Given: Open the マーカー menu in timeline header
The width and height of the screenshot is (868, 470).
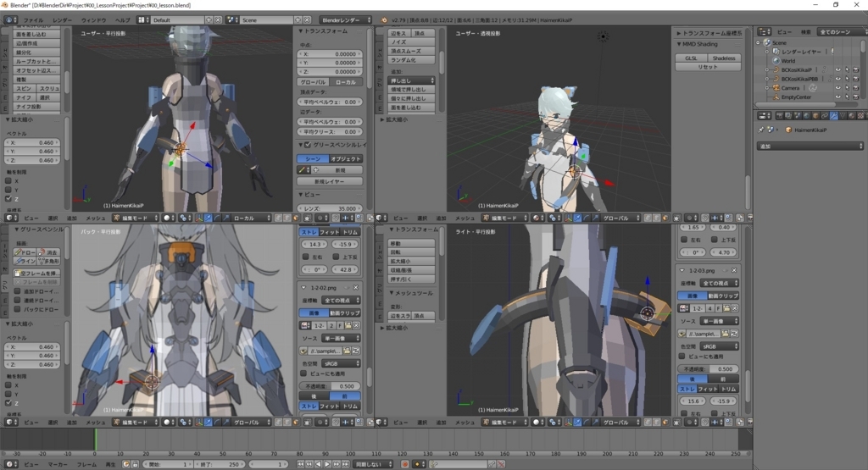Looking at the screenshot, I should pyautogui.click(x=58, y=464).
